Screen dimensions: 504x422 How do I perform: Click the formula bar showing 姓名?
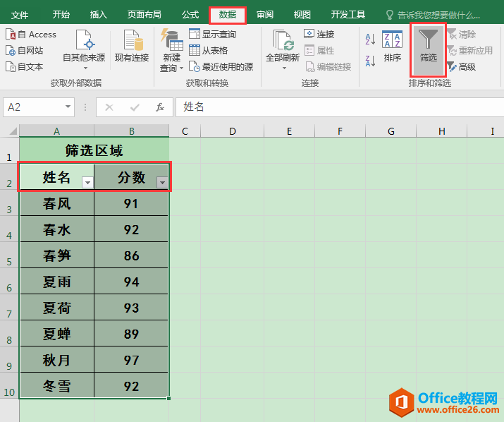pyautogui.click(x=340, y=107)
